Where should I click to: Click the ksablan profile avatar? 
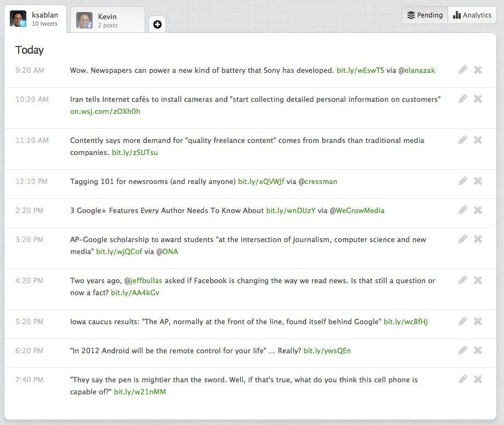[18, 19]
